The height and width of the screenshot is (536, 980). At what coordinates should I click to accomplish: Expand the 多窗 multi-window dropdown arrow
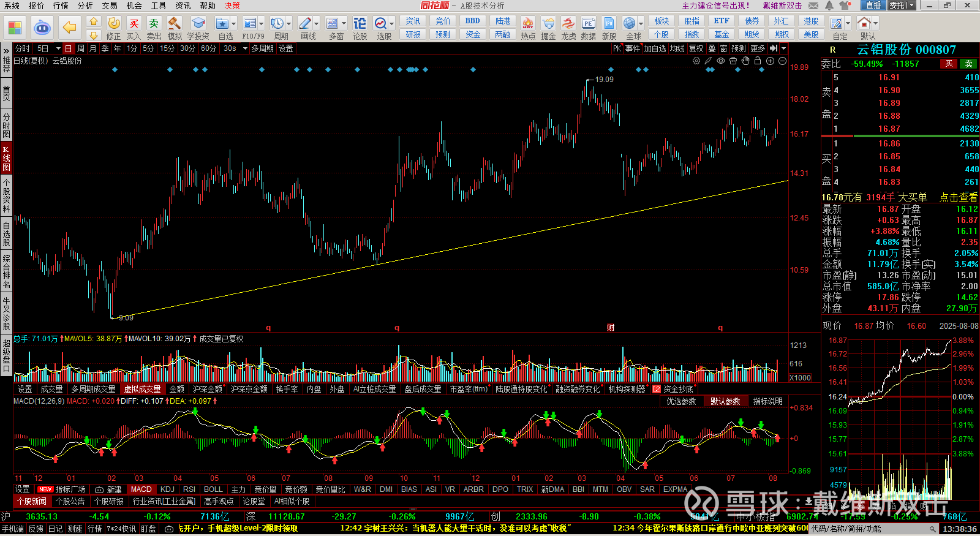tap(344, 24)
